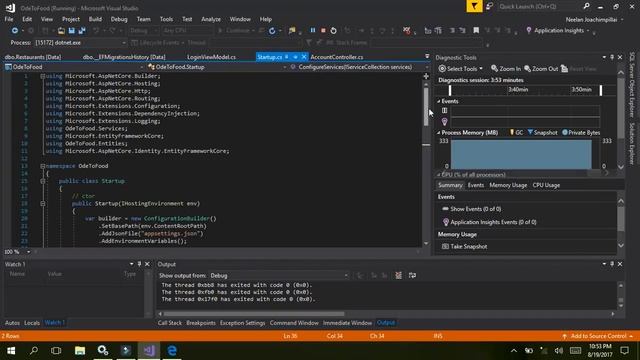The image size is (640, 360).
Task: Click Show Events (0 of 0) link
Action: pos(471,209)
